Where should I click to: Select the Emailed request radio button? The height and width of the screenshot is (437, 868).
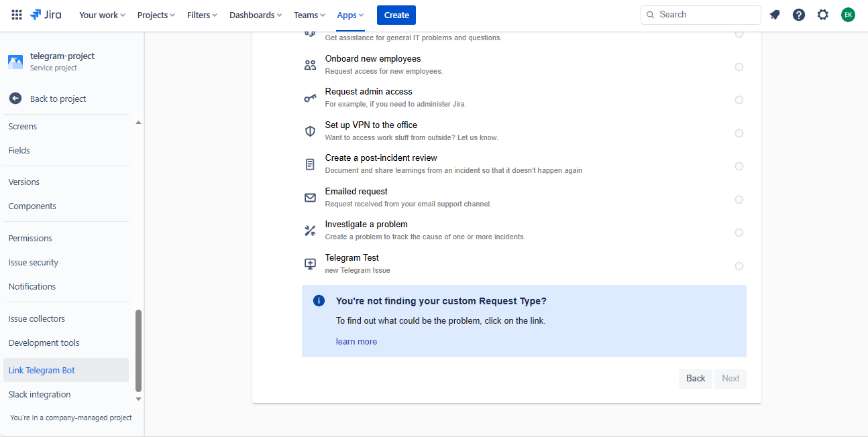point(739,200)
